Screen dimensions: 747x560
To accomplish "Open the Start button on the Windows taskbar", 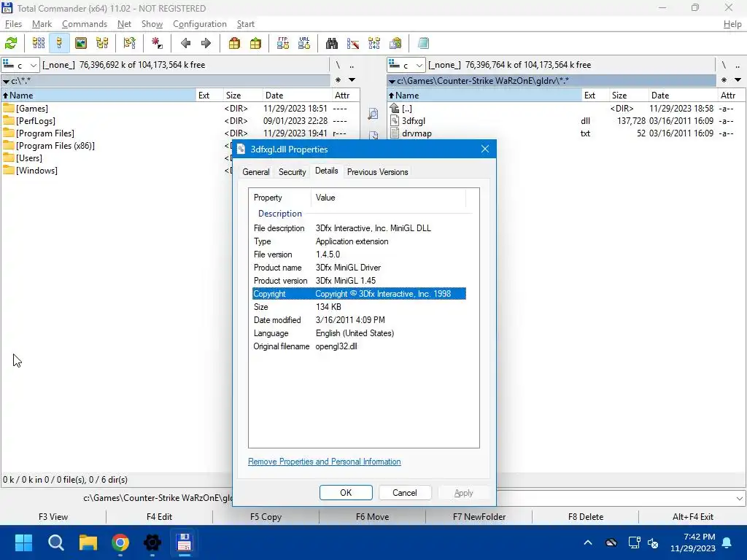I will pyautogui.click(x=23, y=542).
